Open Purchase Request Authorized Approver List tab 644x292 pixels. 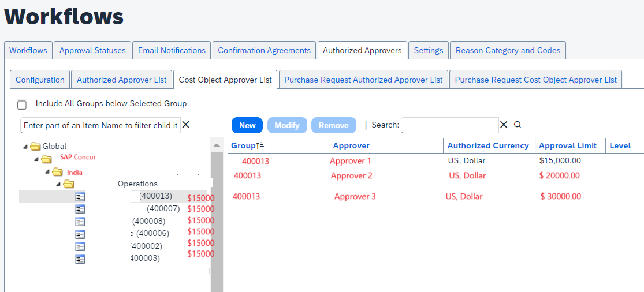(x=363, y=80)
